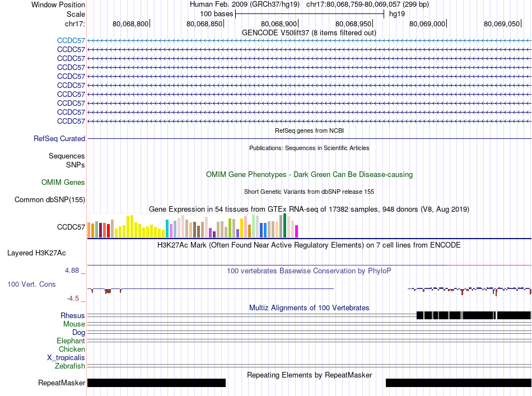Click the left RepeatMasker black block

(156, 383)
